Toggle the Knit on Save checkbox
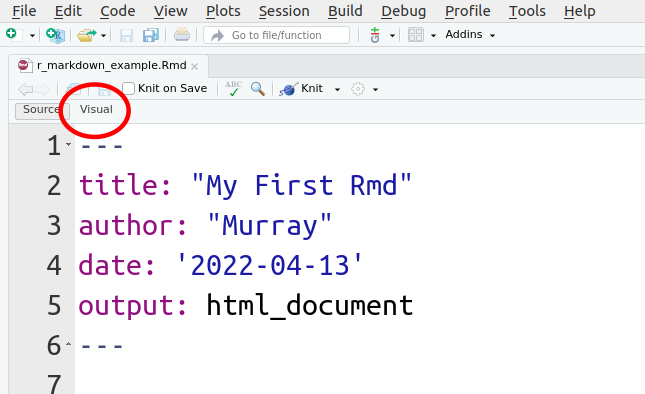 coord(129,88)
